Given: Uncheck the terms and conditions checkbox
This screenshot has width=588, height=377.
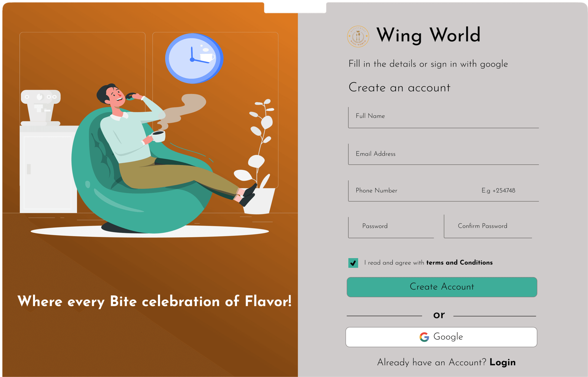Looking at the screenshot, I should (353, 263).
